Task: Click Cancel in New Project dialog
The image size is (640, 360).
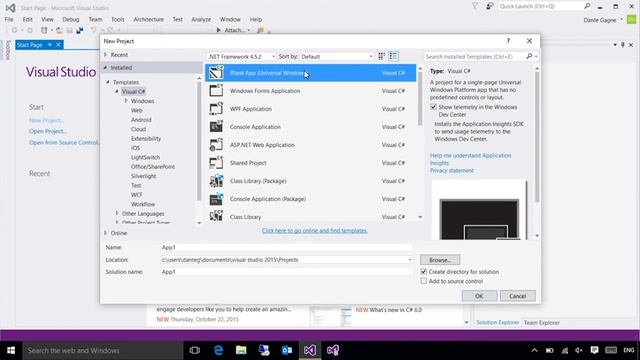Action: point(518,296)
